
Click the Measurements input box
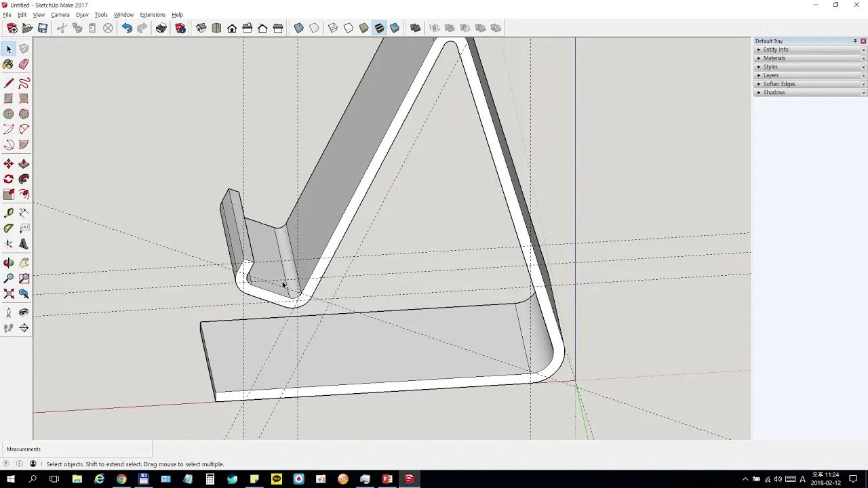pos(77,449)
